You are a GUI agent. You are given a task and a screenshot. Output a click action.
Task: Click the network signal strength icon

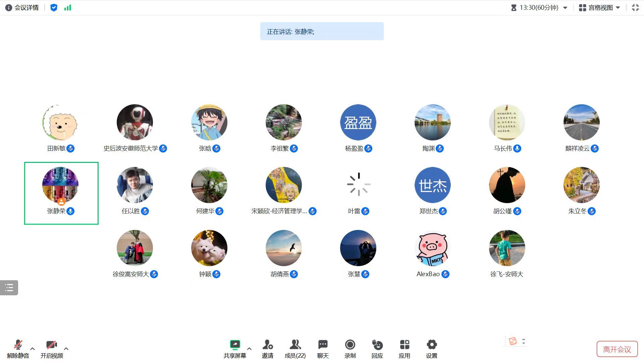coord(68,8)
